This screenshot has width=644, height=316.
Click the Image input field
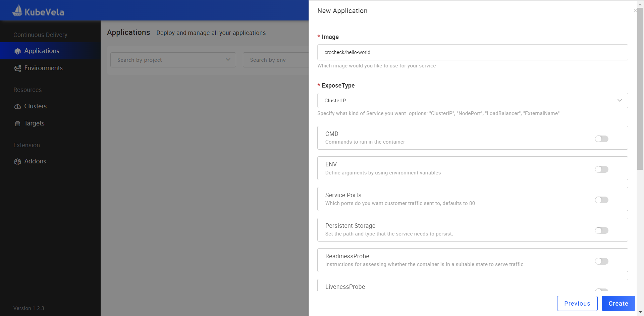click(473, 52)
